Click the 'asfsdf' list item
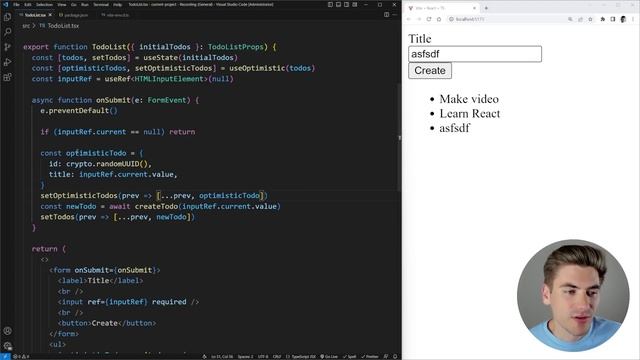The width and height of the screenshot is (640, 360). (x=455, y=128)
